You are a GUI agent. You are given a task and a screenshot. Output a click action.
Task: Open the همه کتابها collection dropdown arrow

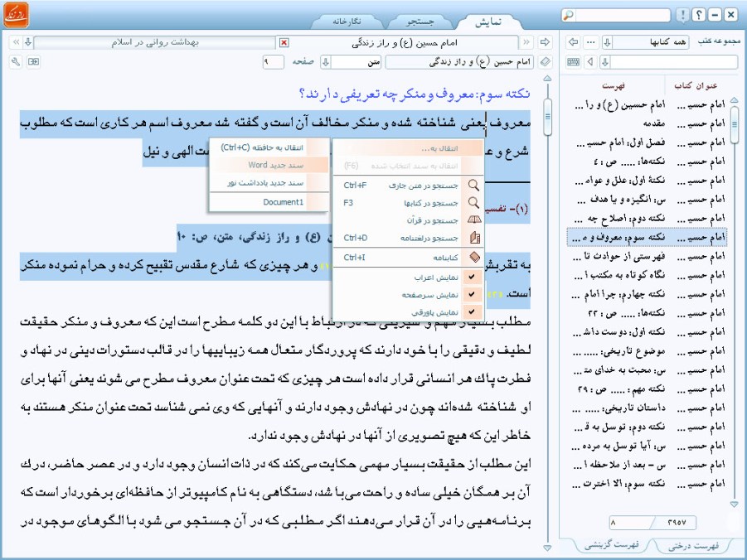pos(607,42)
